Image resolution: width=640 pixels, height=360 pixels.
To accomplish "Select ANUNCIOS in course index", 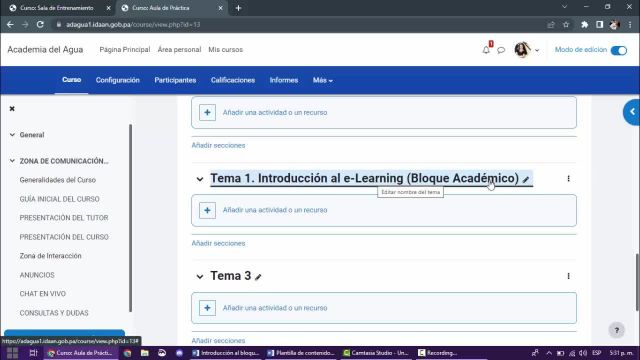I will tap(37, 275).
